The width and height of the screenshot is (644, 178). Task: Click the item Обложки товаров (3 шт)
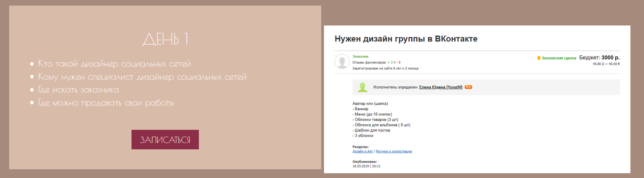[x=375, y=120]
